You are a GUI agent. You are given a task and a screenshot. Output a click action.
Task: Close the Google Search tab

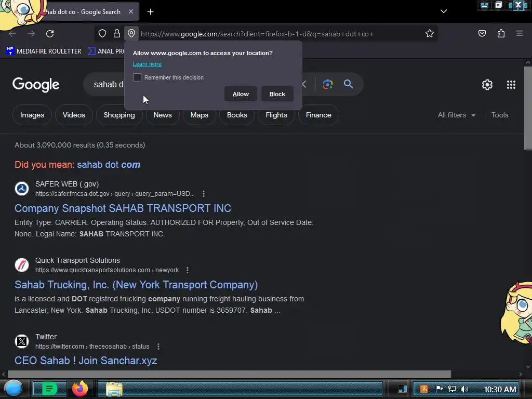130,11
